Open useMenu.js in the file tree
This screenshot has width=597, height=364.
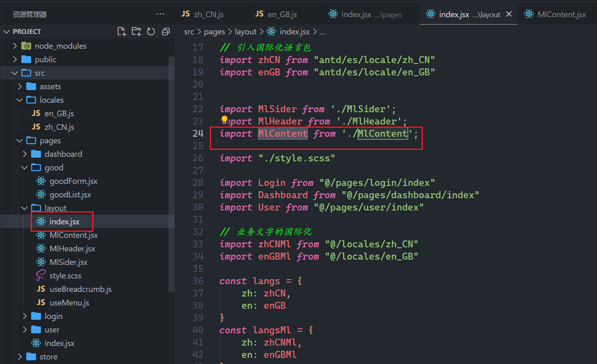pyautogui.click(x=69, y=303)
